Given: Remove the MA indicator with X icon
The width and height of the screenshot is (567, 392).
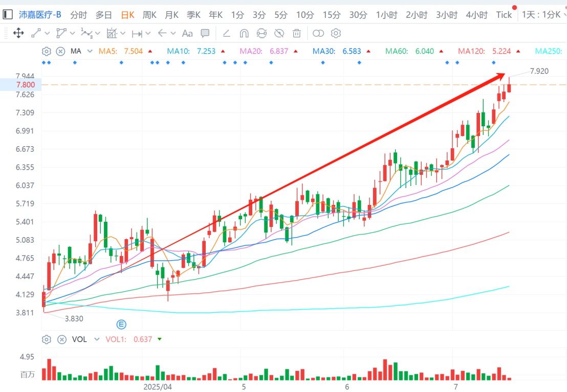Looking at the screenshot, I should pyautogui.click(x=61, y=51).
